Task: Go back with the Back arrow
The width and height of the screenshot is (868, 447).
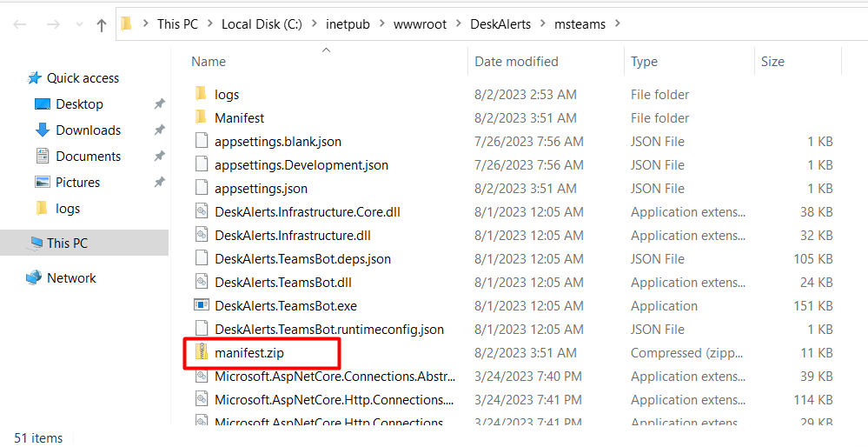Action: [x=20, y=24]
